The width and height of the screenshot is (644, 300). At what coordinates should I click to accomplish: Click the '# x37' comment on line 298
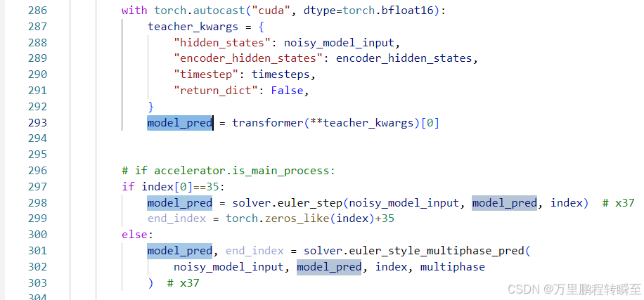619,203
